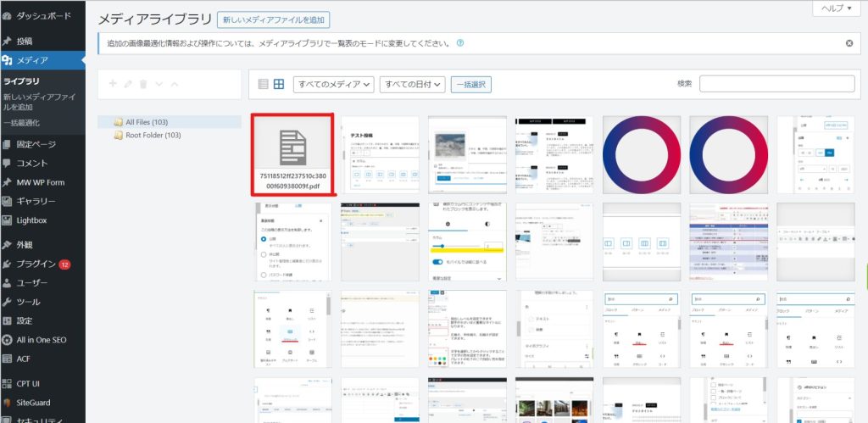Open the すべての日付 filter dropdown
The image size is (868, 423).
(x=412, y=84)
